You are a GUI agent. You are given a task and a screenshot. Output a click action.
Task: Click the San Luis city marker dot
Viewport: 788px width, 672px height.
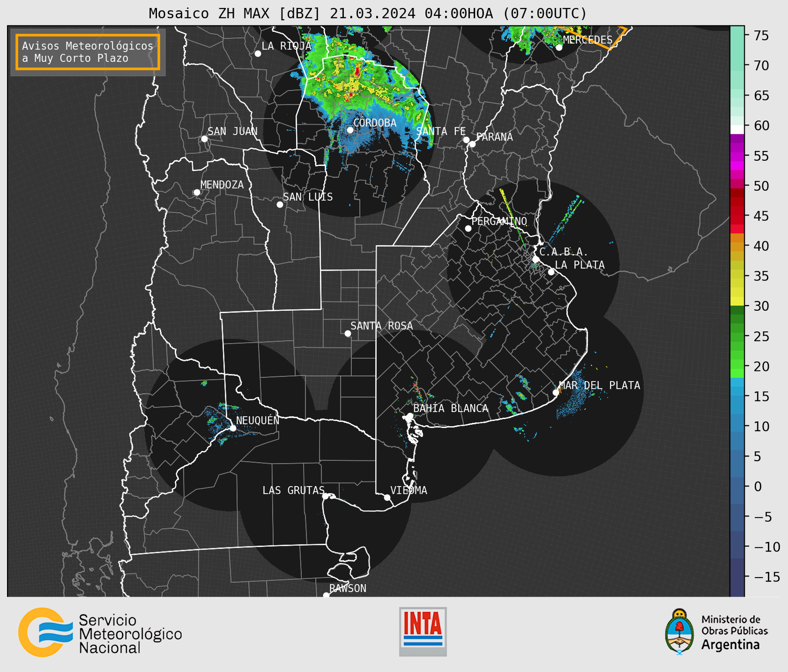(280, 205)
